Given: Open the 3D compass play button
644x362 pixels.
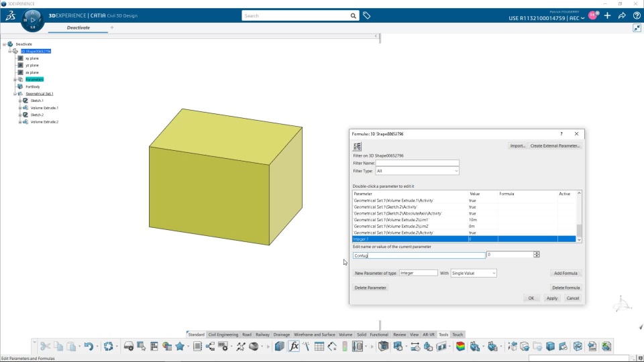Looking at the screenshot, I should coord(32,19).
